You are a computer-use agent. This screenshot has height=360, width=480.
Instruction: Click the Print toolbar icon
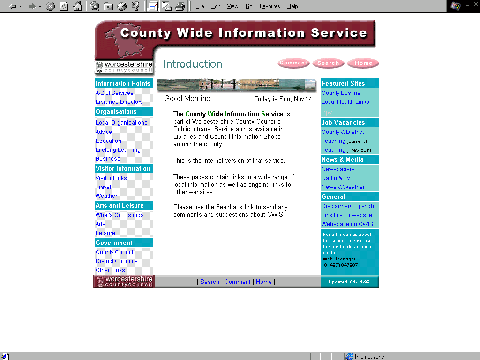click(180, 6)
